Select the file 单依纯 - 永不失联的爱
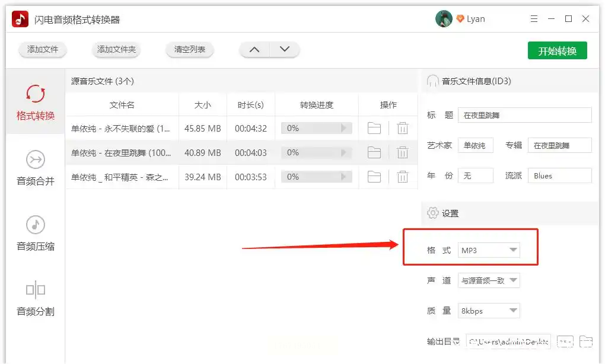 tap(120, 129)
